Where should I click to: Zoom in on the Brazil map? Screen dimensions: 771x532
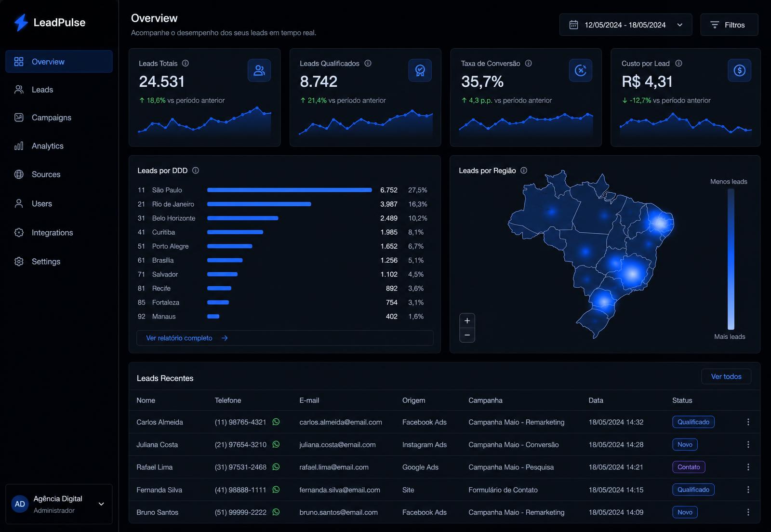467,320
